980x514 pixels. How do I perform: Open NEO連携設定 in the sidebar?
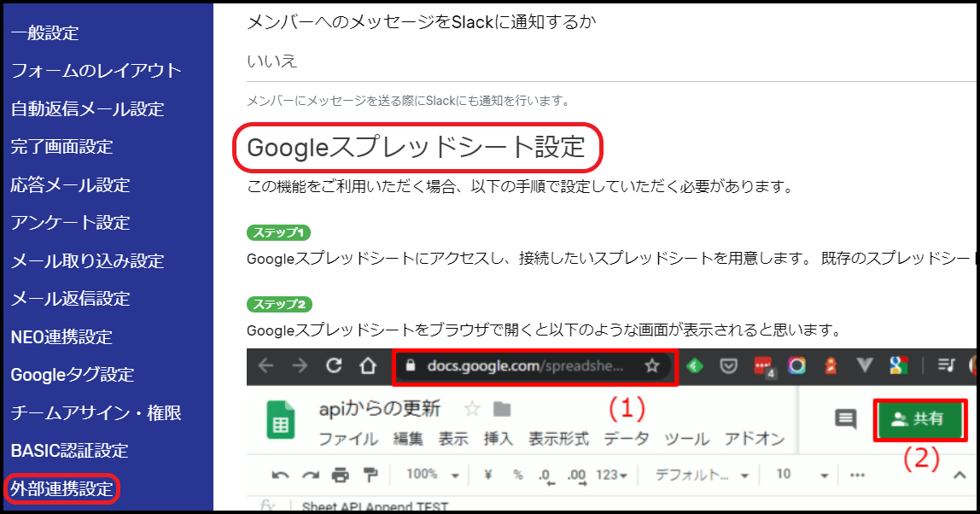(x=61, y=337)
